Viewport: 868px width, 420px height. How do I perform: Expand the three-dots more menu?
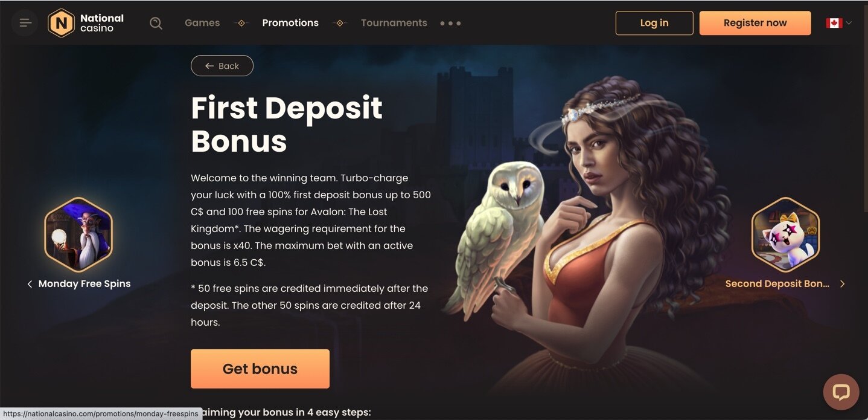450,23
